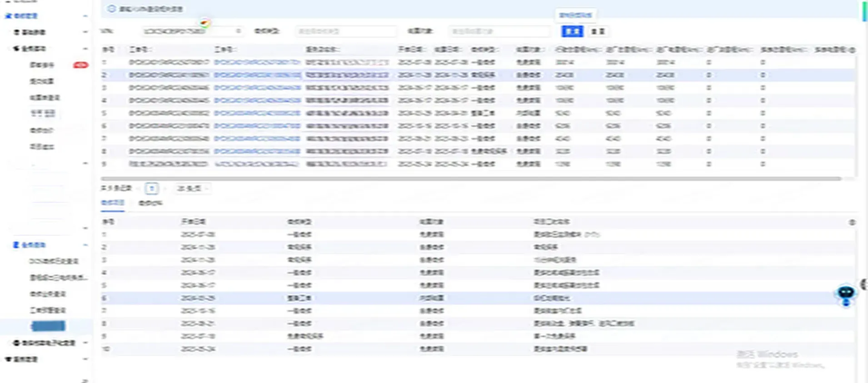Select the highlighted row 6 in the lower table

pyautogui.click(x=478, y=298)
